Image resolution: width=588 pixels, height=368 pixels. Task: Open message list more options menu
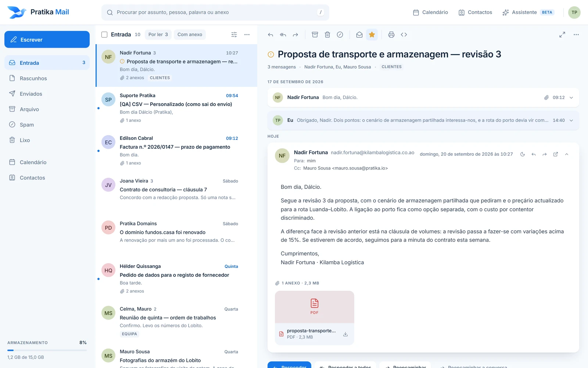point(247,35)
